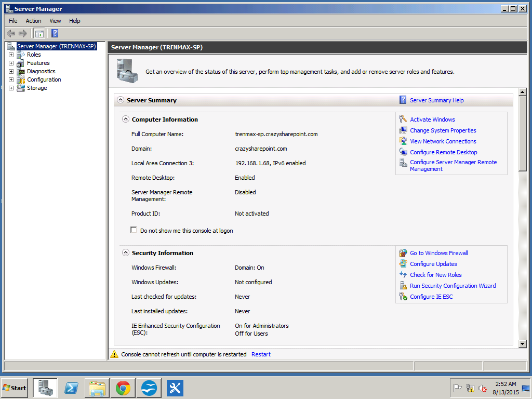Click the Go to Windows Firewall icon

[403, 253]
